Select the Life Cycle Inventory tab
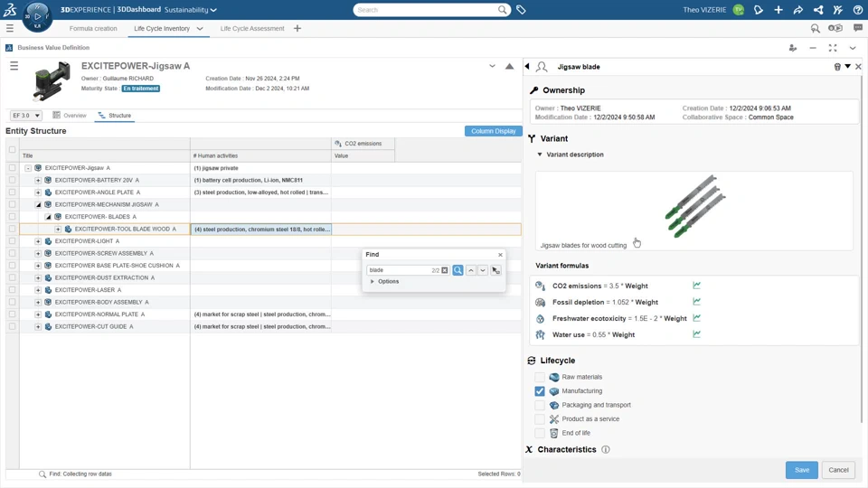 (162, 28)
